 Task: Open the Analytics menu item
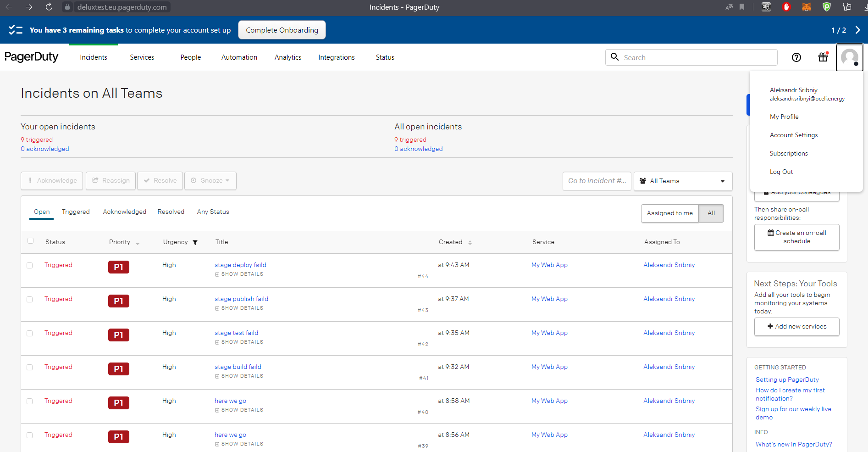tap(287, 57)
